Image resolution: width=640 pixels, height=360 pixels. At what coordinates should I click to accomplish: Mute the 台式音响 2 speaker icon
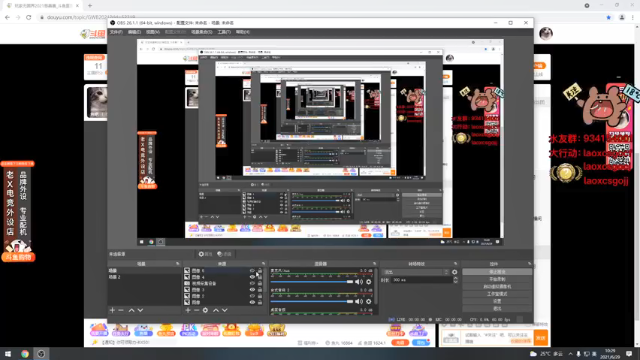click(x=358, y=301)
